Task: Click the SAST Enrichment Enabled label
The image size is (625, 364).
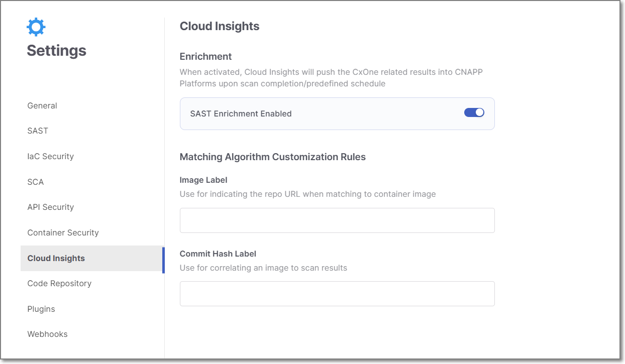Action: point(241,113)
